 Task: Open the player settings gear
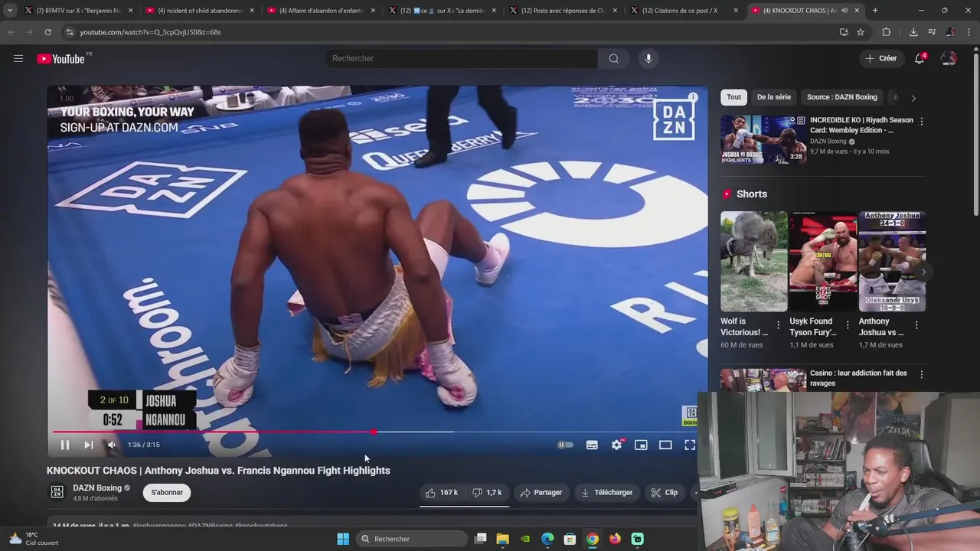point(616,445)
